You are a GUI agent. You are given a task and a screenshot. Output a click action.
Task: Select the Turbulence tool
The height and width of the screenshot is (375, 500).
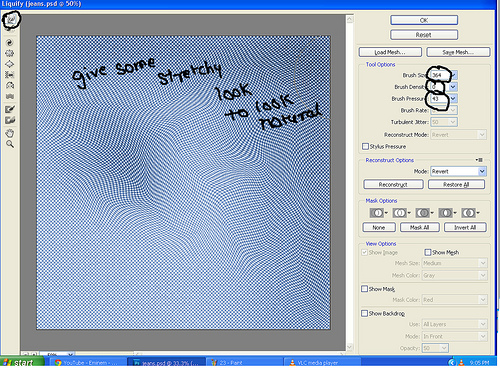[x=10, y=96]
